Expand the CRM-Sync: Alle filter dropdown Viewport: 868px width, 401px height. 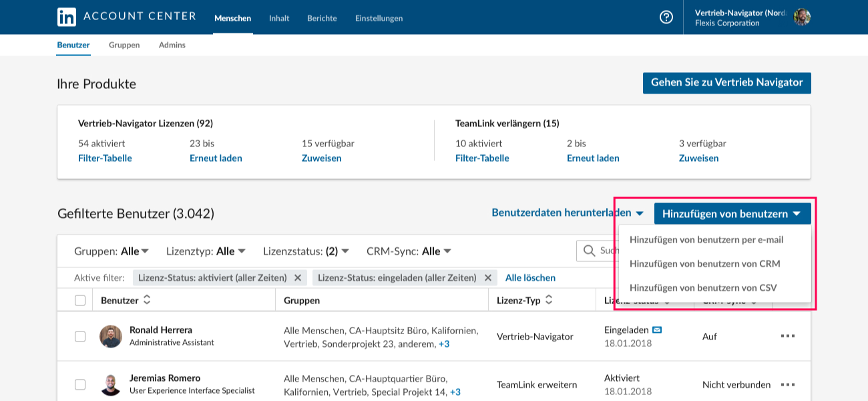pyautogui.click(x=409, y=251)
